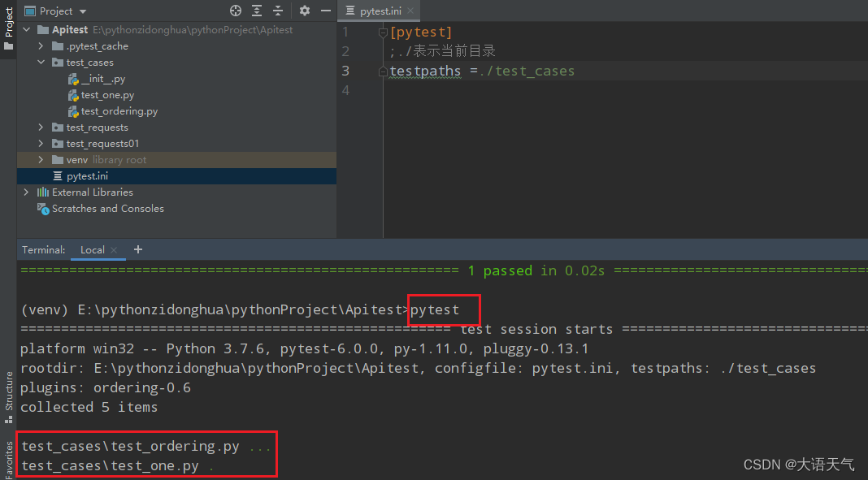Image resolution: width=868 pixels, height=480 pixels.
Task: Click the External Libraries icon
Action: click(x=42, y=192)
